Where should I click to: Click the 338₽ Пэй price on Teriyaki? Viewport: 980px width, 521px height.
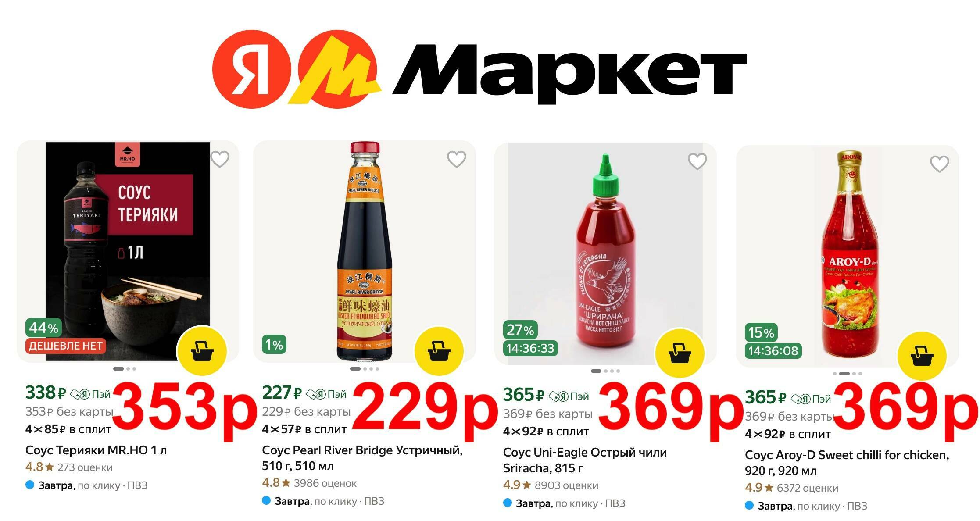[68, 393]
